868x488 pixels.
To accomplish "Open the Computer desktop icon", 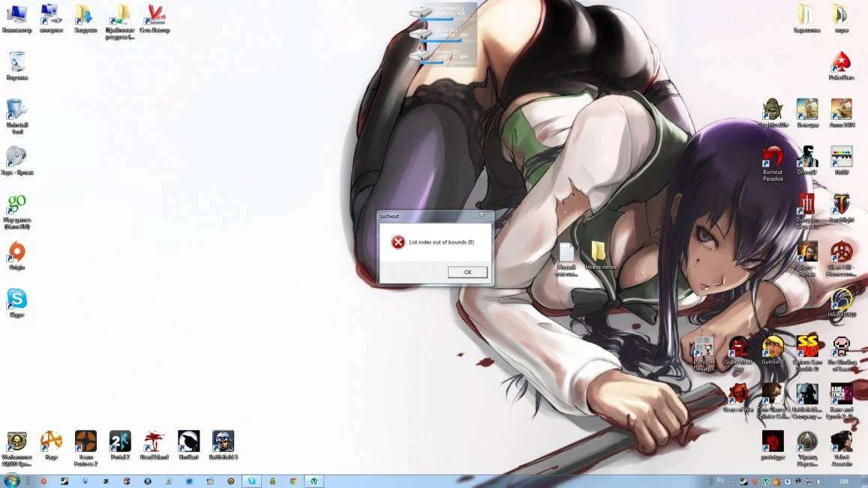I will 17,18.
